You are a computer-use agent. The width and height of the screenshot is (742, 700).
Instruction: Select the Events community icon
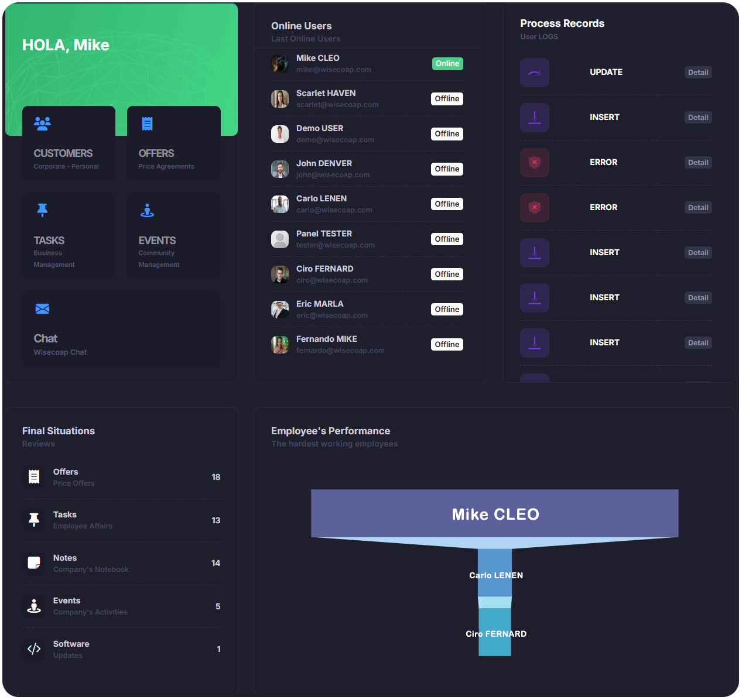coord(147,210)
